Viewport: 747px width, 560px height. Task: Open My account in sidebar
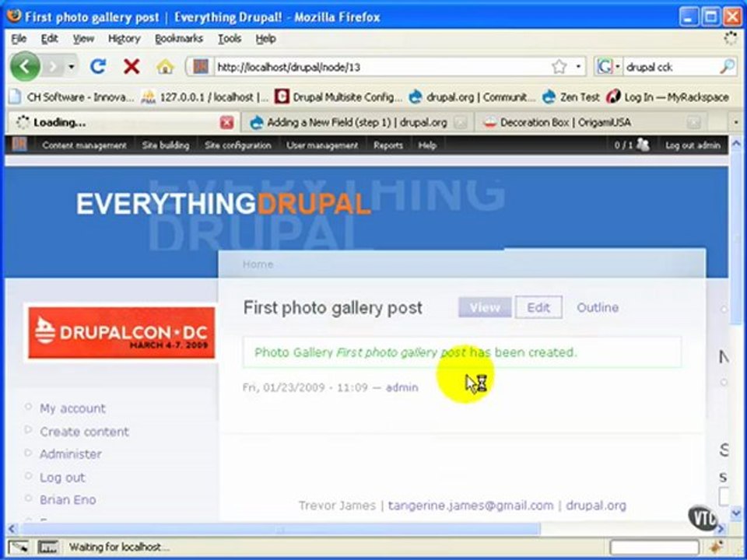[x=72, y=408]
